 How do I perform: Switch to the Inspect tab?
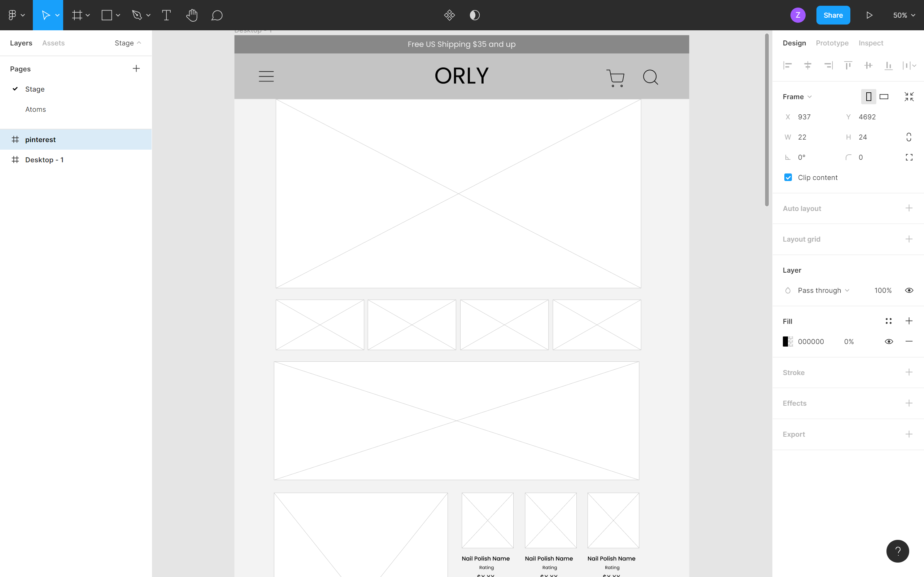click(x=871, y=43)
